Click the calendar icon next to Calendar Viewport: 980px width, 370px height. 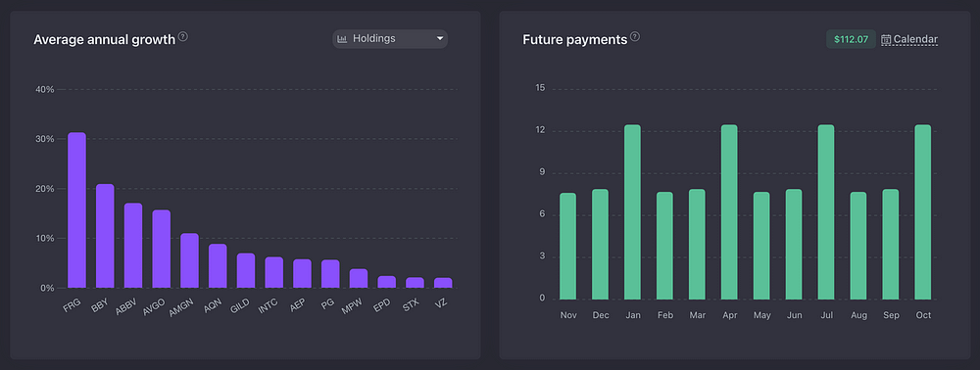(886, 39)
